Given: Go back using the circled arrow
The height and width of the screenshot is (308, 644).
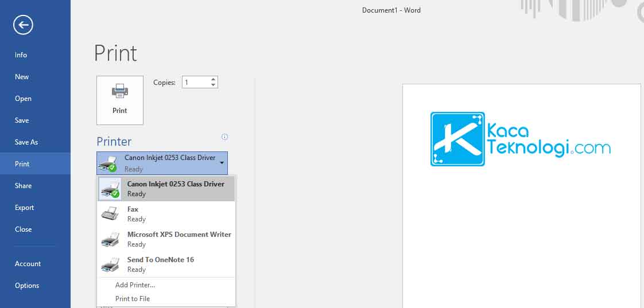Looking at the screenshot, I should (x=23, y=25).
